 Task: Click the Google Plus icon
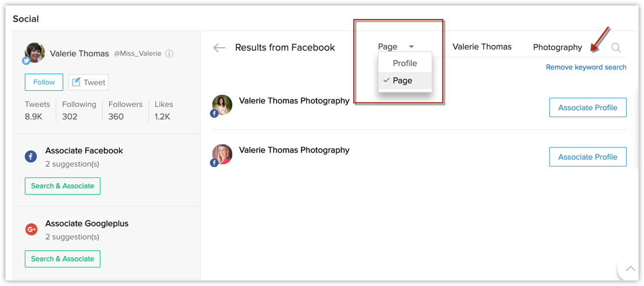click(31, 229)
